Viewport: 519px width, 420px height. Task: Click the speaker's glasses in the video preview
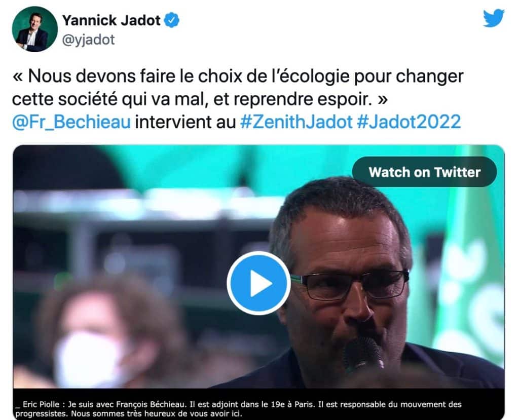pyautogui.click(x=349, y=284)
